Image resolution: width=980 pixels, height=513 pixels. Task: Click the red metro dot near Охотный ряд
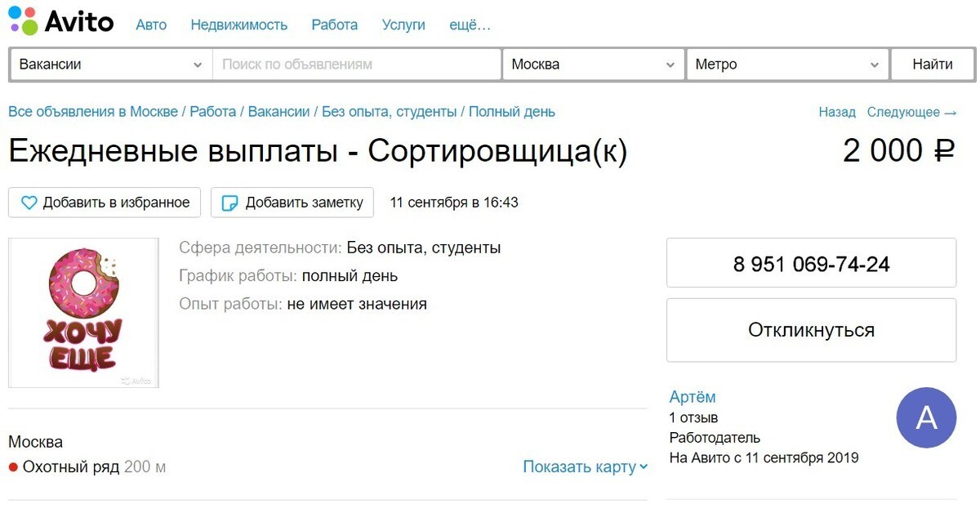[13, 467]
